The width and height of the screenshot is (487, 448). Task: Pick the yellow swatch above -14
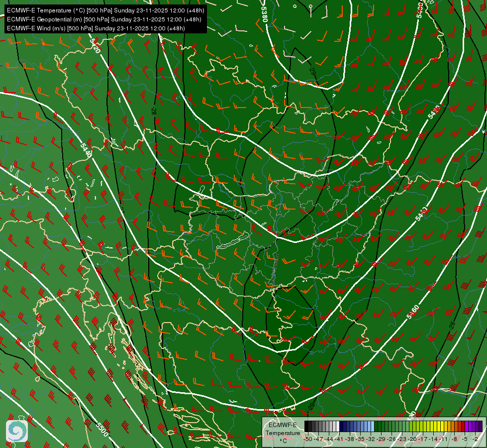tap(435, 426)
